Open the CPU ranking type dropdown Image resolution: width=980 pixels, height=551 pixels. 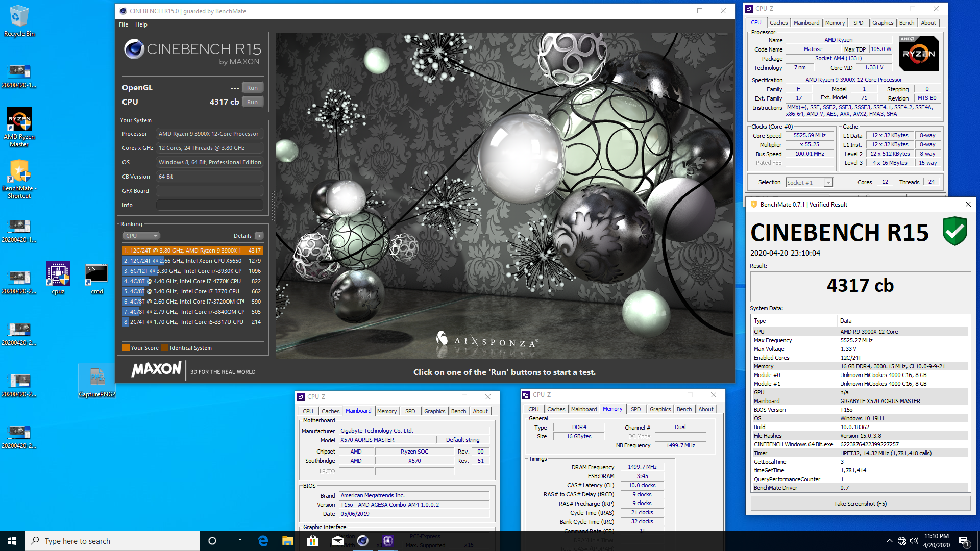(x=141, y=236)
